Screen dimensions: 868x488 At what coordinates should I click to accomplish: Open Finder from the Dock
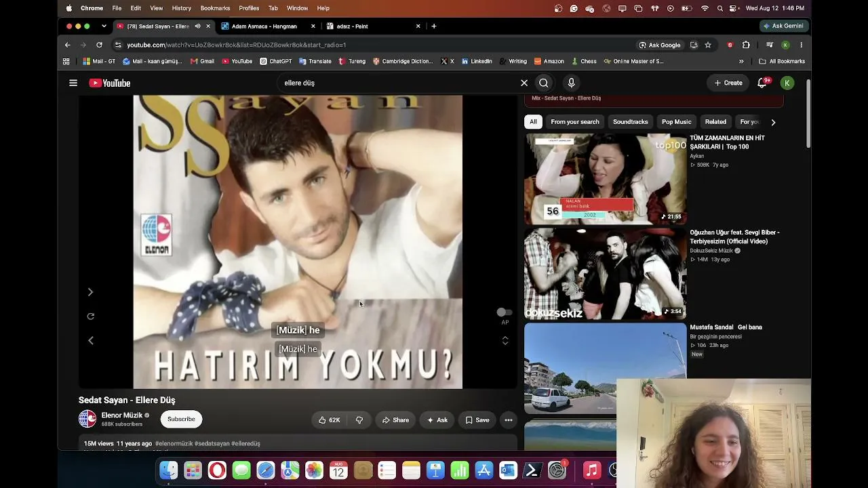click(168, 470)
